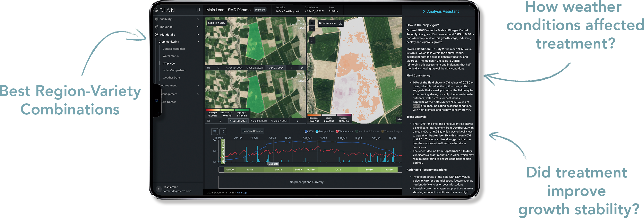Click the info icon next to Difference map label

point(341,23)
